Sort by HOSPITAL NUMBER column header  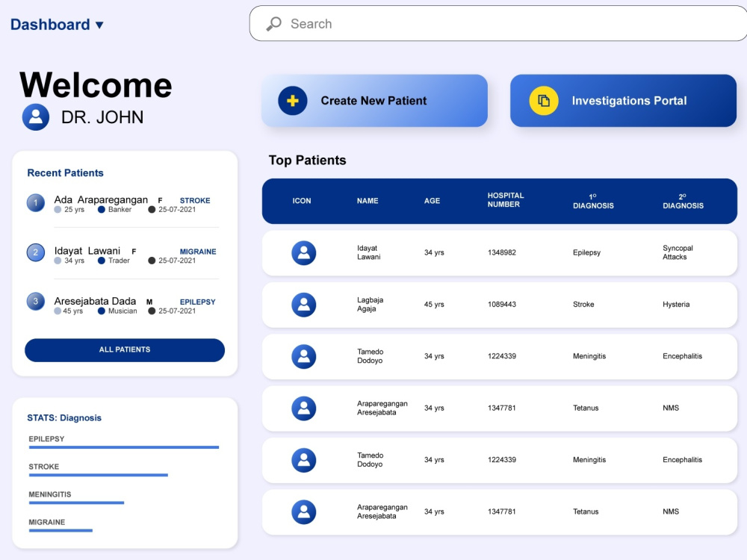pyautogui.click(x=506, y=200)
